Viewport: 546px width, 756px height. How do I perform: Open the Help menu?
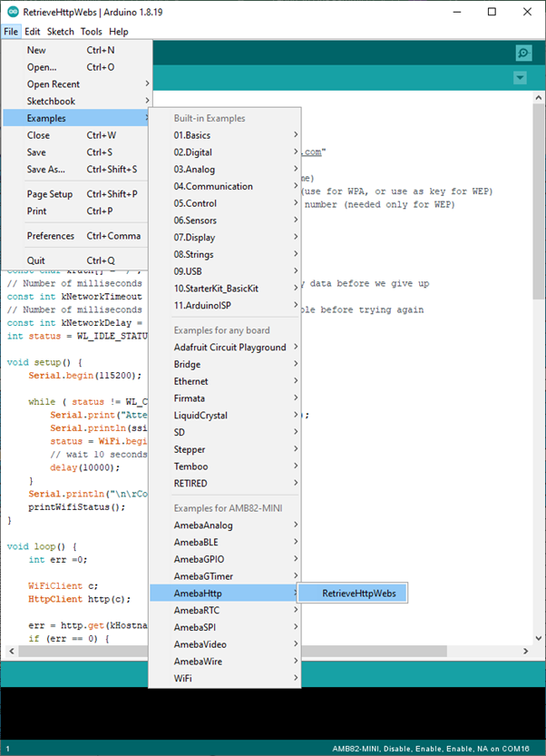coord(119,32)
